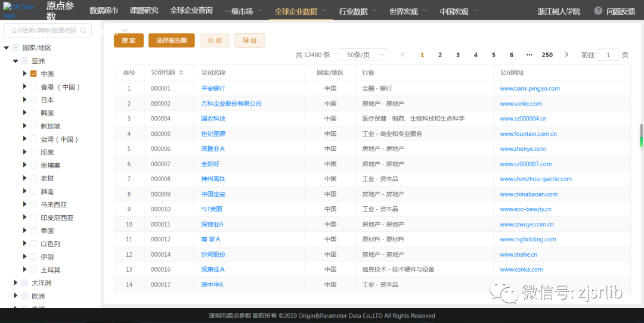
Task: Check the 越南 checkbox
Action: [x=33, y=191]
